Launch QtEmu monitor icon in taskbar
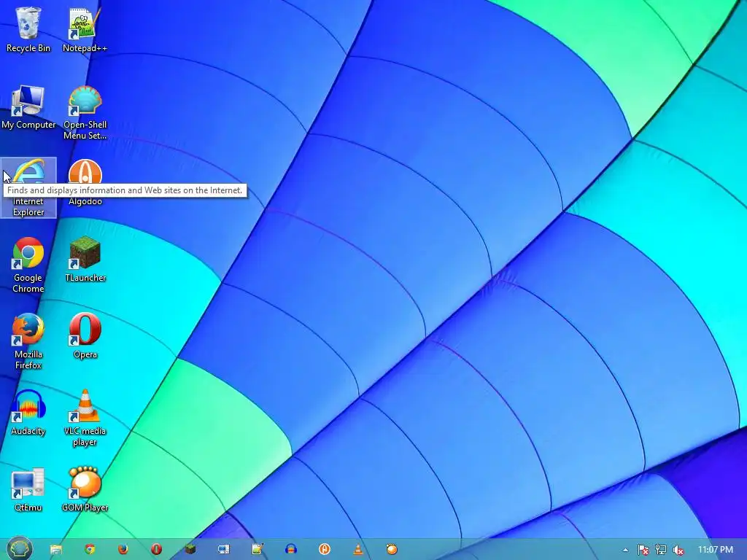This screenshot has width=747, height=560. click(x=223, y=550)
